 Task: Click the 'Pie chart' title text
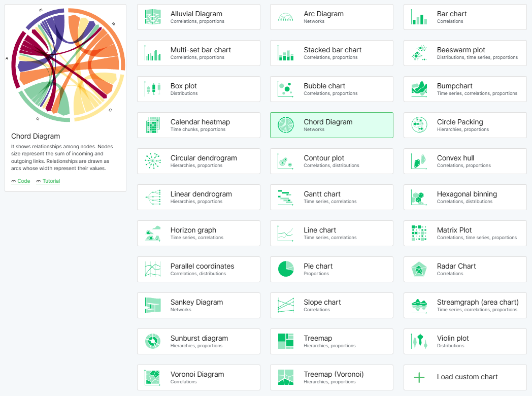(318, 266)
